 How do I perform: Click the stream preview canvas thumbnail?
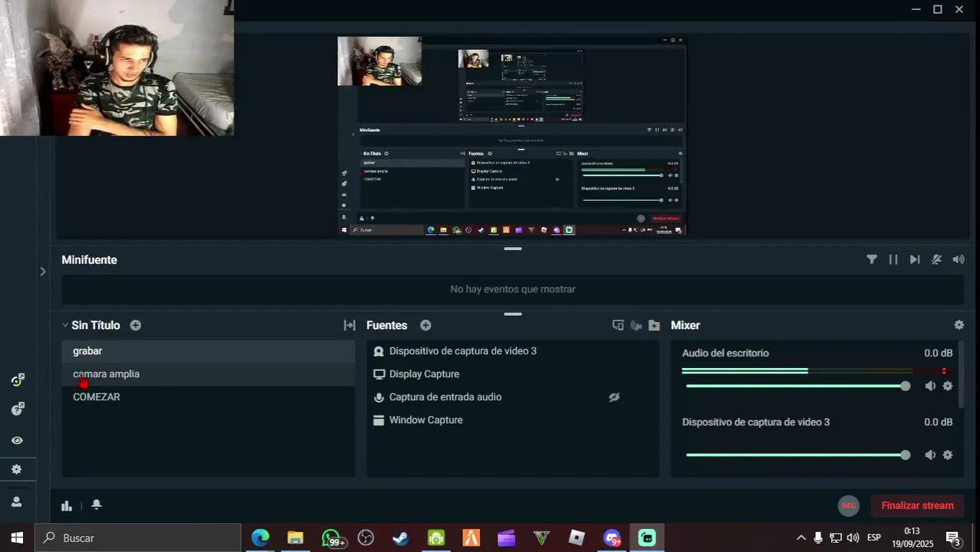point(512,136)
